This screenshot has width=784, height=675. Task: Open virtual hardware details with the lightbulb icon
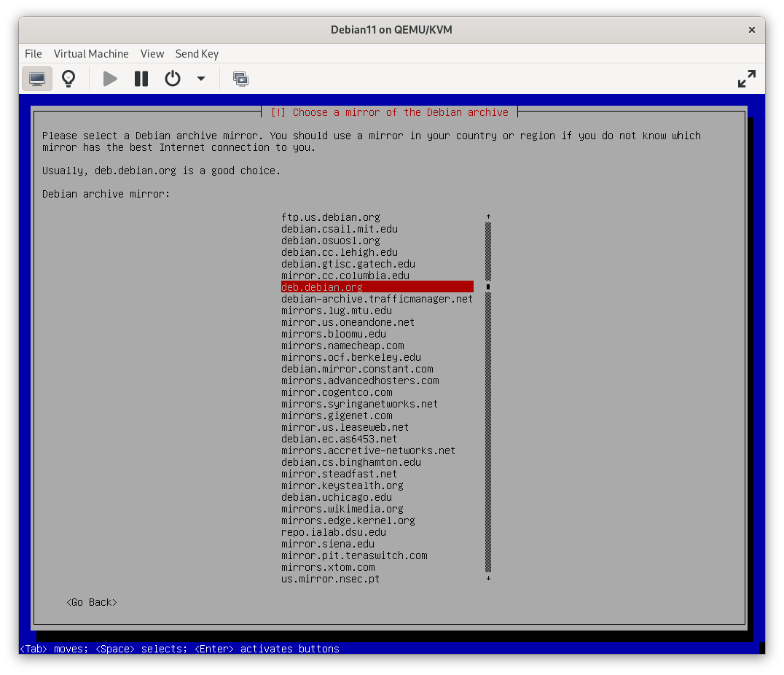(68, 78)
